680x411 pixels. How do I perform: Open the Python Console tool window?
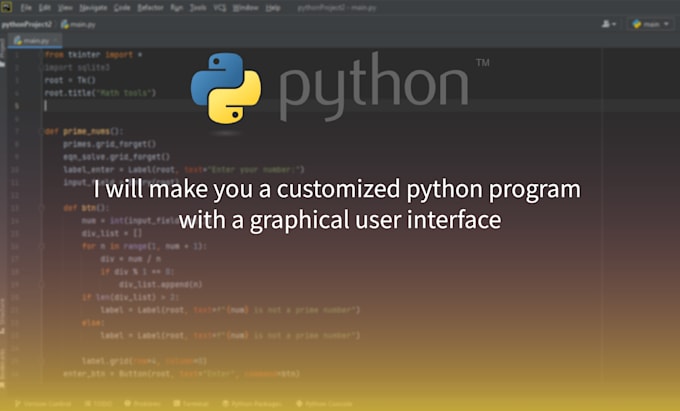click(324, 404)
